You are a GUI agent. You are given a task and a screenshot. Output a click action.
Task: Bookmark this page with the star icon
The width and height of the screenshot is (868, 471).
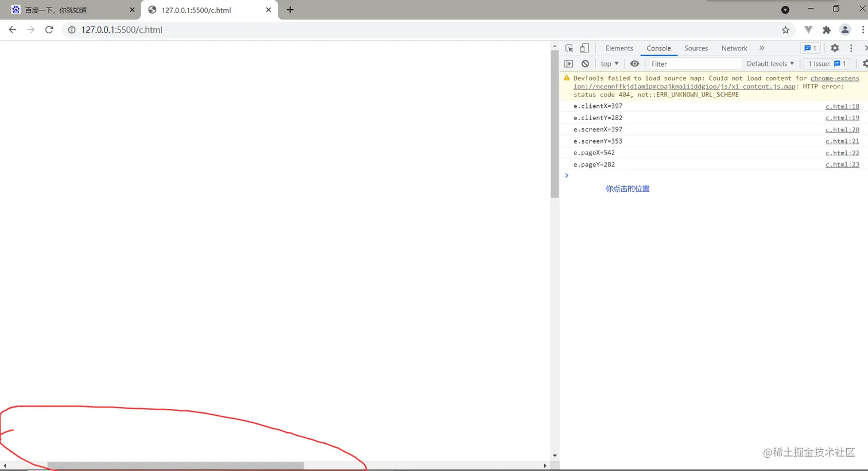tap(785, 30)
